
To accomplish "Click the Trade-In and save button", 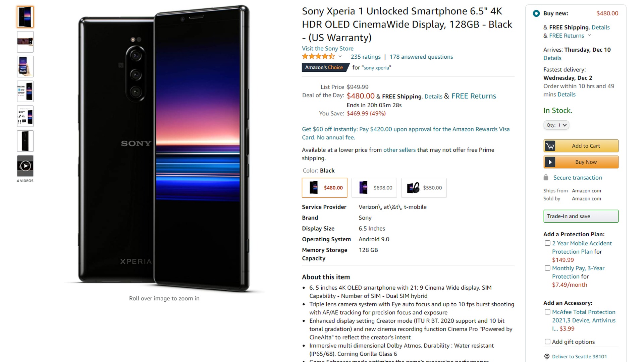I will point(581,216).
